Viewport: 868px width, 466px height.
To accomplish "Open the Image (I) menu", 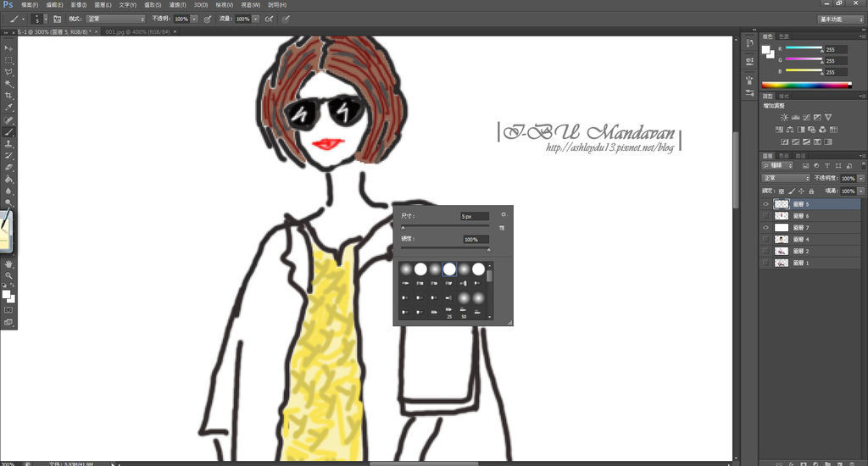I will coord(79,4).
